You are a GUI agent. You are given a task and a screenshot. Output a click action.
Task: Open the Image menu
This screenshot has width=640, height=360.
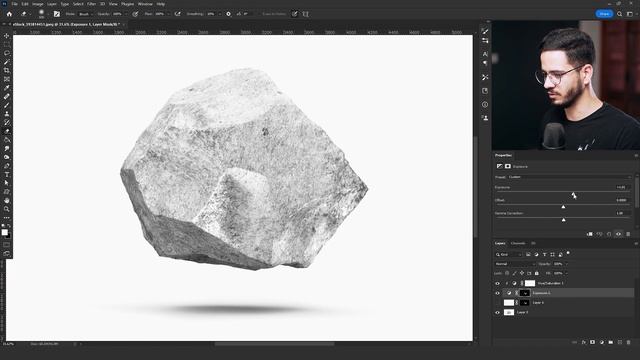pos(38,4)
